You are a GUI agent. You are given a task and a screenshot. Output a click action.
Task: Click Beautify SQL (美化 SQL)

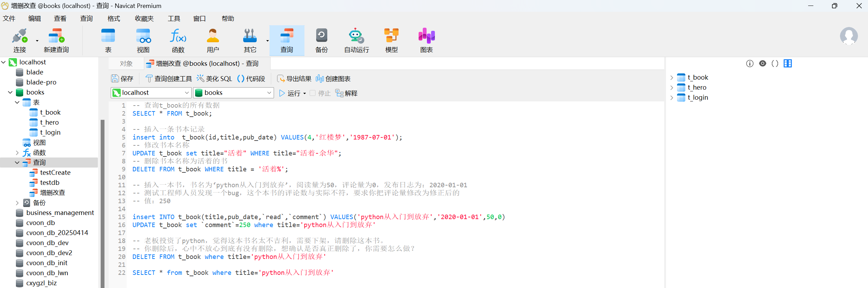(x=214, y=79)
